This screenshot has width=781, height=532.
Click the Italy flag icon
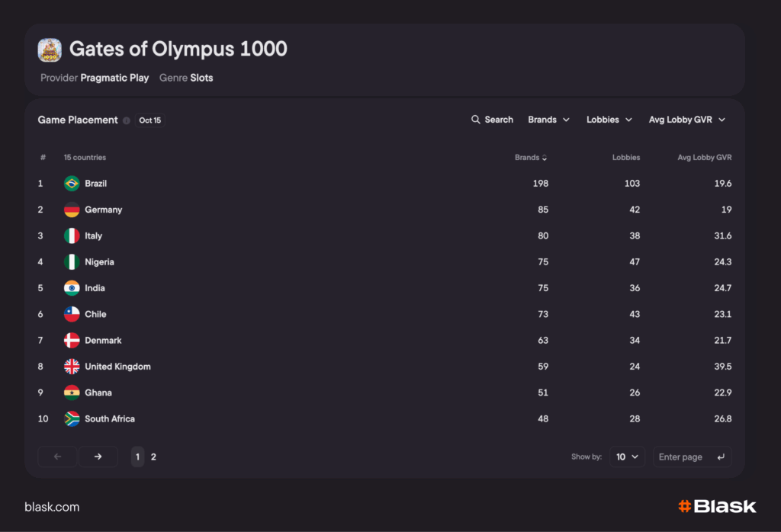[72, 236]
